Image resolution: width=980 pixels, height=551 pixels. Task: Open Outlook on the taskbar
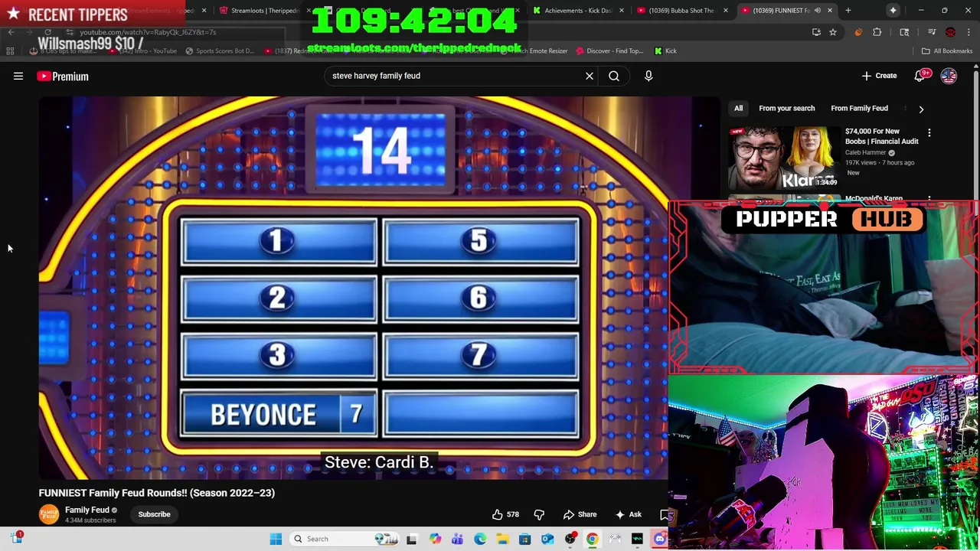[x=547, y=539]
